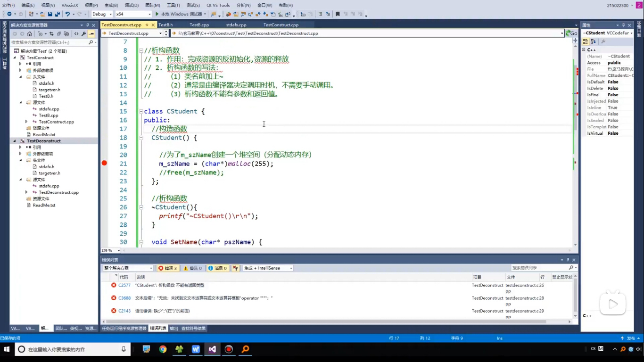Click the Home icon in Solution Explorer
The width and height of the screenshot is (644, 362).
(x=30, y=34)
